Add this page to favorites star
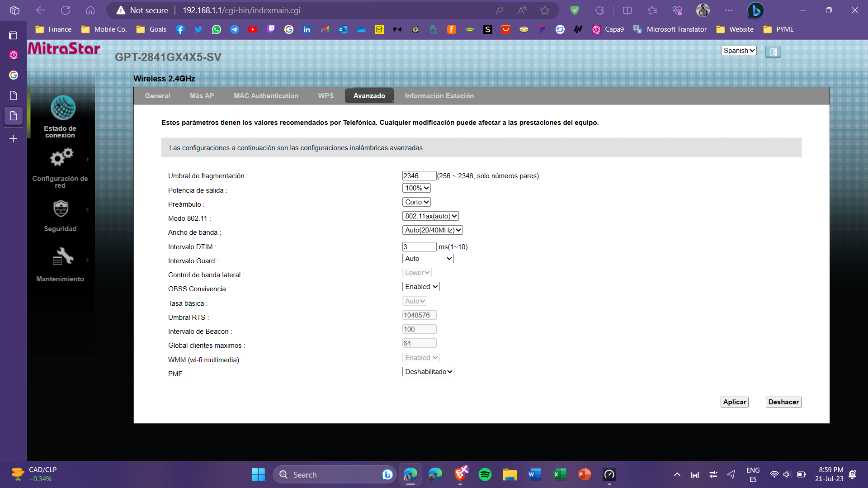The width and height of the screenshot is (868, 488). 544,10
